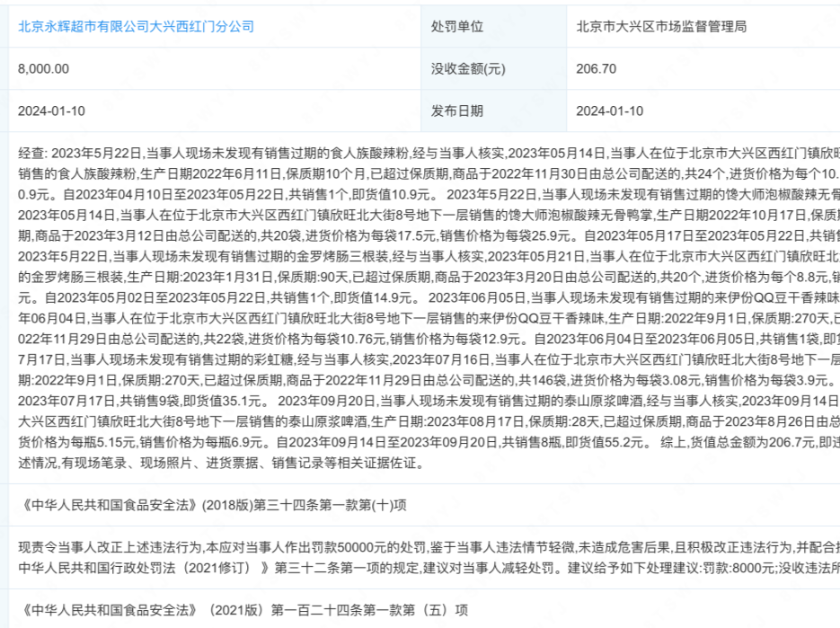This screenshot has width=840, height=628.
Task: Select the confiscated amount 206.70
Action: coord(596,68)
